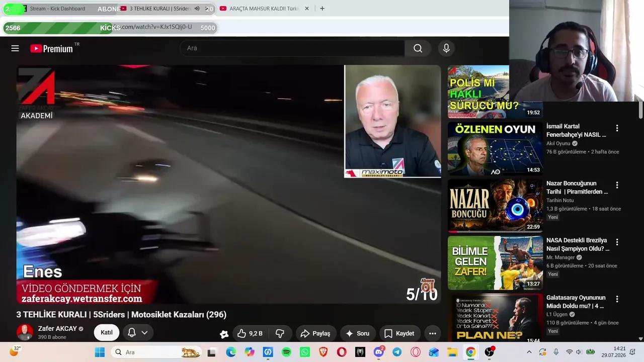Open the three-dot more actions menu
The image size is (644, 362).
tap(432, 333)
